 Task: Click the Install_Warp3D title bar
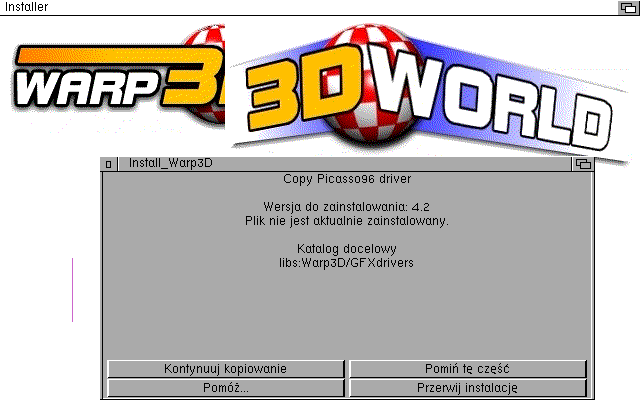[x=345, y=164]
